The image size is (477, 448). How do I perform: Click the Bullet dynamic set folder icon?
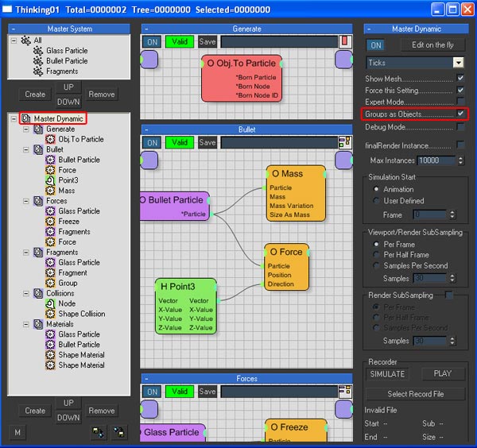click(x=38, y=149)
